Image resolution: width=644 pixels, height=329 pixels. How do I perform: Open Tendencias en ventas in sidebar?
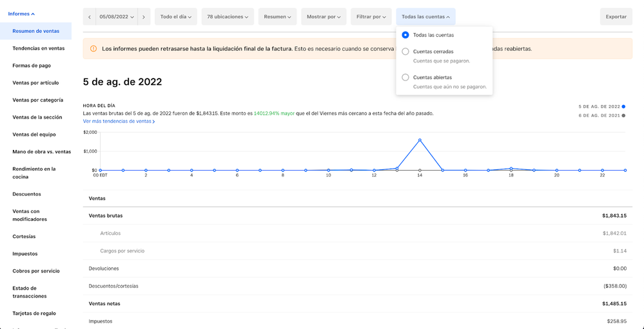point(38,48)
